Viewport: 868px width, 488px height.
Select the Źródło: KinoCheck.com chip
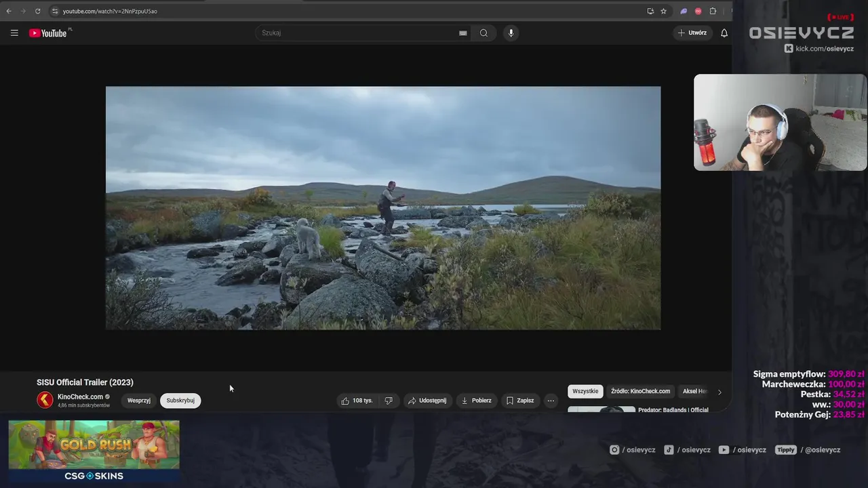pyautogui.click(x=640, y=391)
